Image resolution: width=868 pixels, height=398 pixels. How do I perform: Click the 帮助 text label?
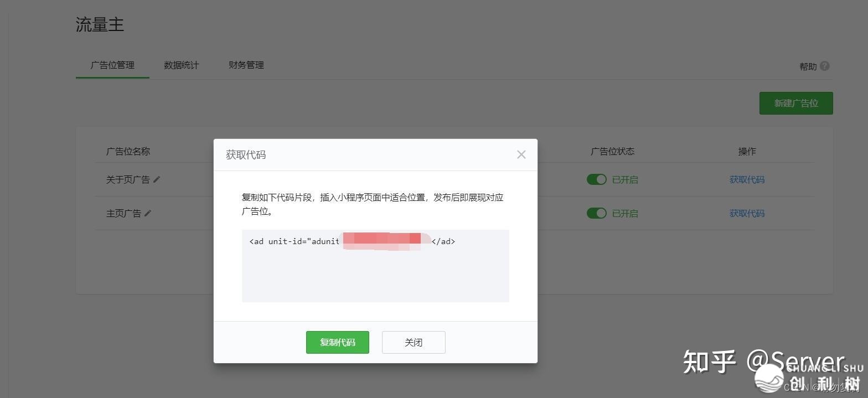point(808,66)
